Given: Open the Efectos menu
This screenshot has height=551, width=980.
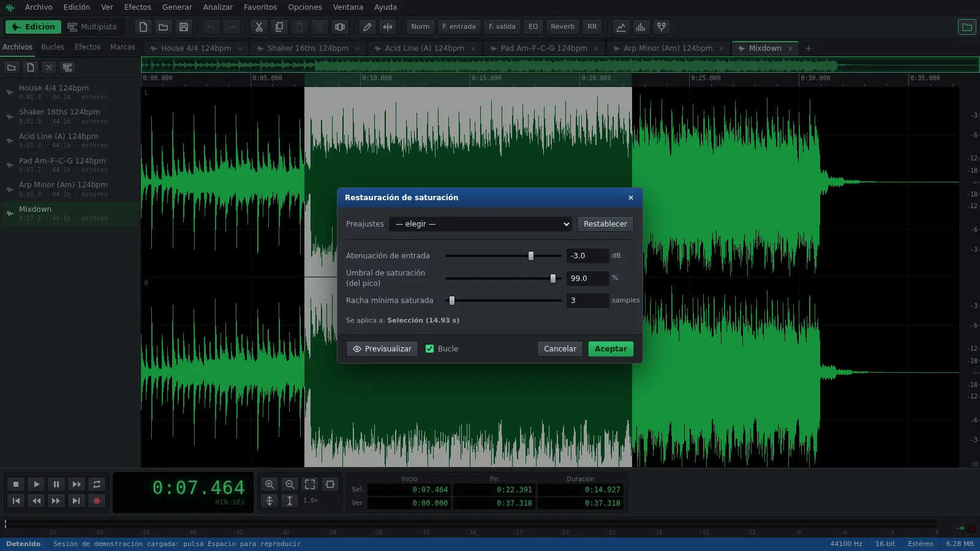Looking at the screenshot, I should [138, 7].
